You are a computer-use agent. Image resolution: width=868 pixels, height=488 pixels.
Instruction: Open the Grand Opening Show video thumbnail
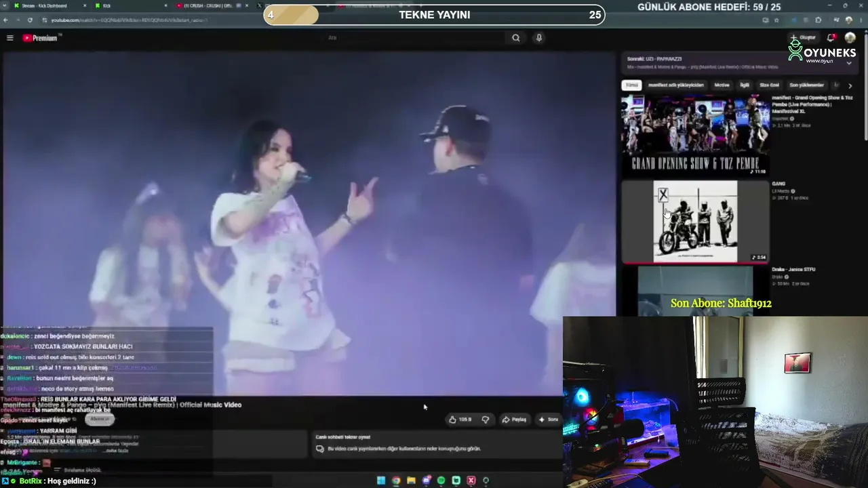point(695,135)
